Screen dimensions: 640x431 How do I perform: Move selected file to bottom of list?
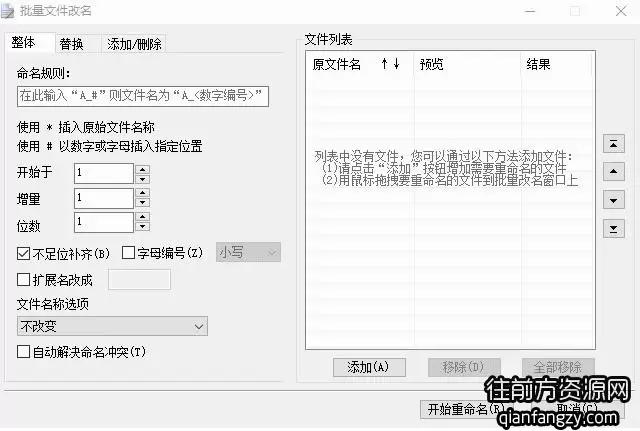pyautogui.click(x=613, y=229)
